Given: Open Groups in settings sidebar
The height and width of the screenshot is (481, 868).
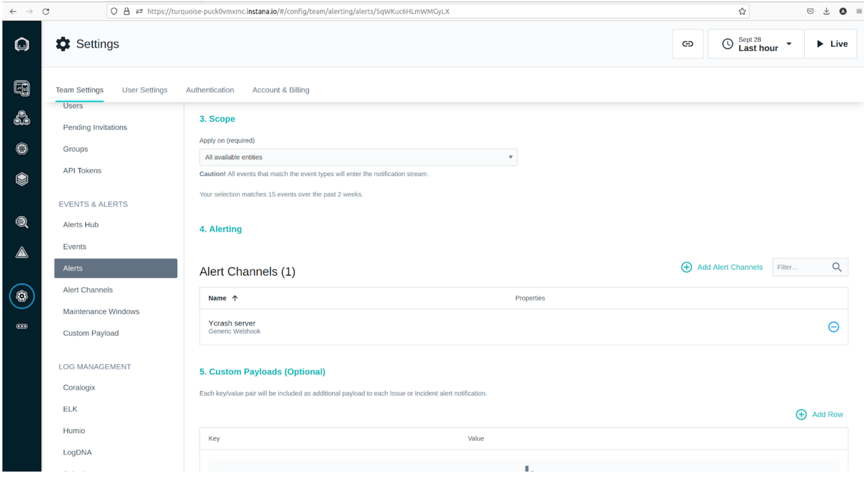Looking at the screenshot, I should (75, 149).
